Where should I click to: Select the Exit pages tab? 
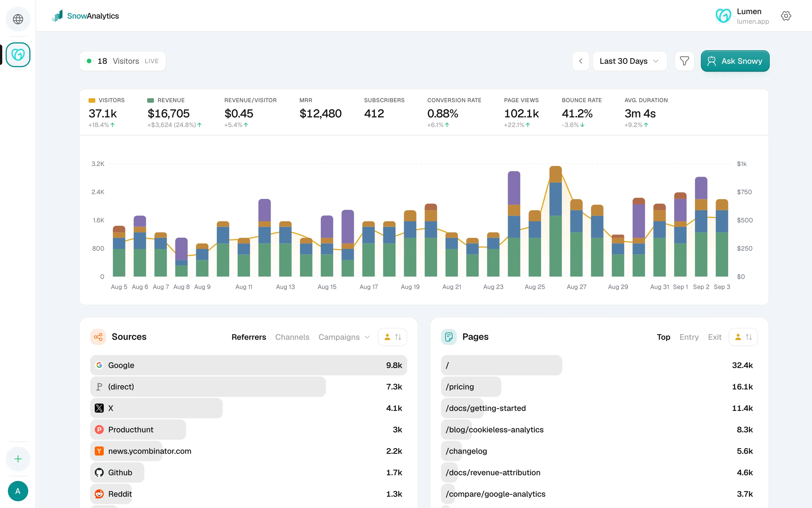click(x=715, y=337)
